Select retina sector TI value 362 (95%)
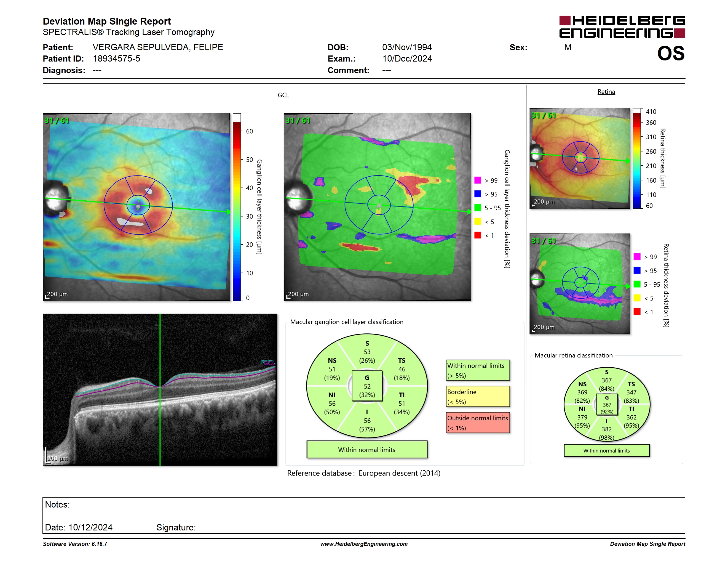728x563 pixels. 631,417
